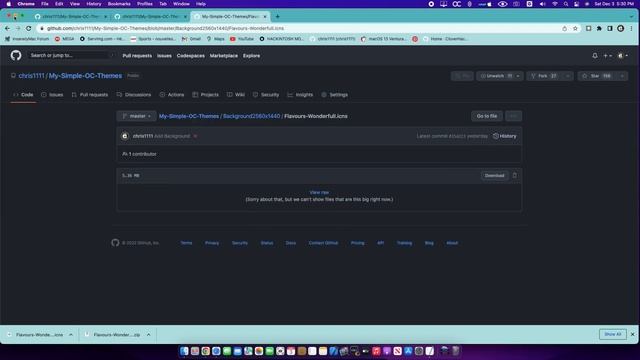This screenshot has height=360, width=640.
Task: Open the Issues repository tab
Action: click(52, 95)
